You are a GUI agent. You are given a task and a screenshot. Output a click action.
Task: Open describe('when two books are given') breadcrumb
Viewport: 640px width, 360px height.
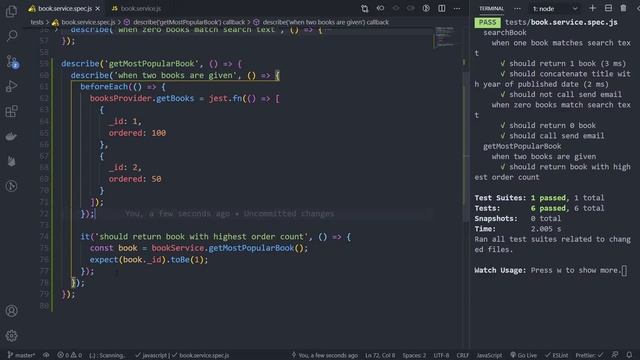321,22
